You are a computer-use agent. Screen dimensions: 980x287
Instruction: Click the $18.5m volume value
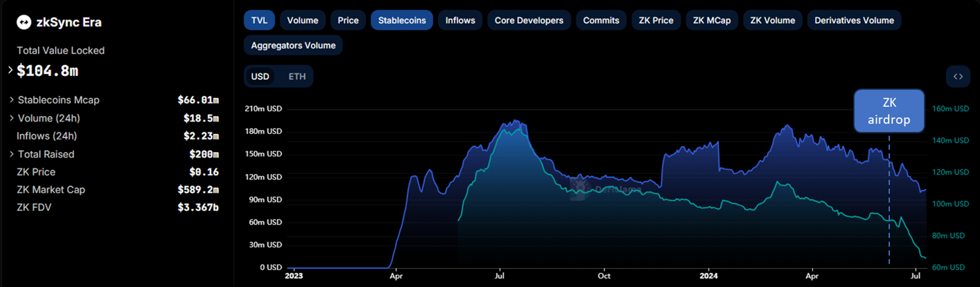[x=201, y=118]
